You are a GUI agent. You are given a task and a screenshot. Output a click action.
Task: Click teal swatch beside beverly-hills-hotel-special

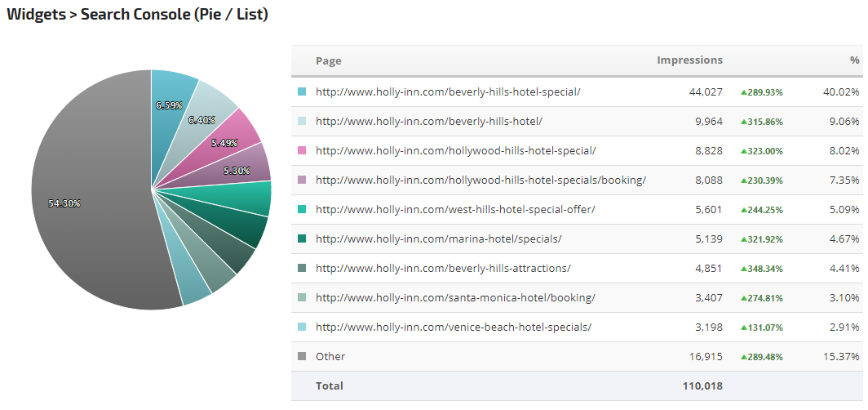coord(302,92)
